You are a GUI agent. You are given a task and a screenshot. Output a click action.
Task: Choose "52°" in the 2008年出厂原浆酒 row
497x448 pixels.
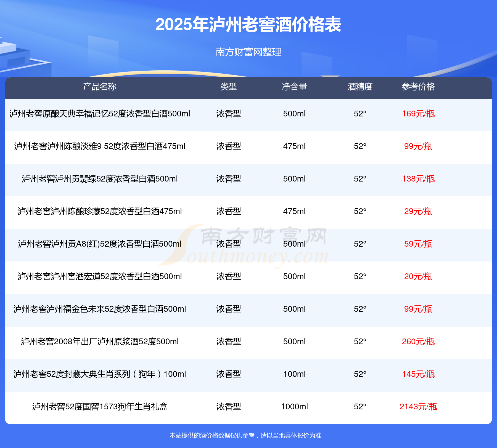[360, 342]
